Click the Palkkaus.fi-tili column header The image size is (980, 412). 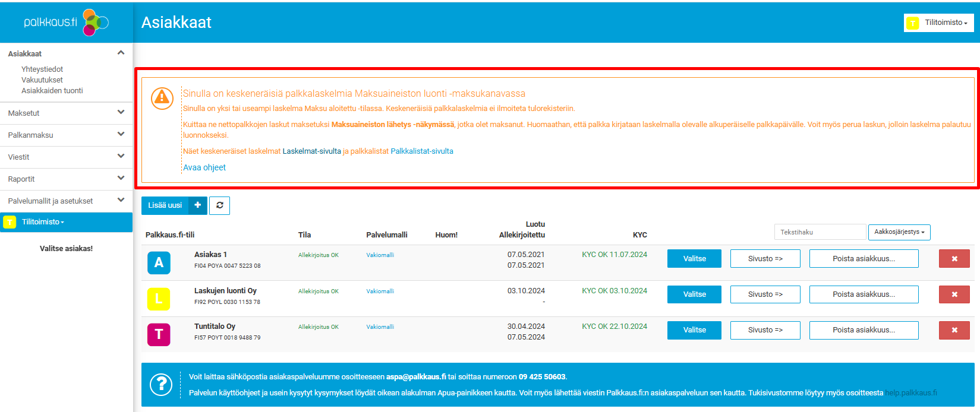(x=170, y=235)
